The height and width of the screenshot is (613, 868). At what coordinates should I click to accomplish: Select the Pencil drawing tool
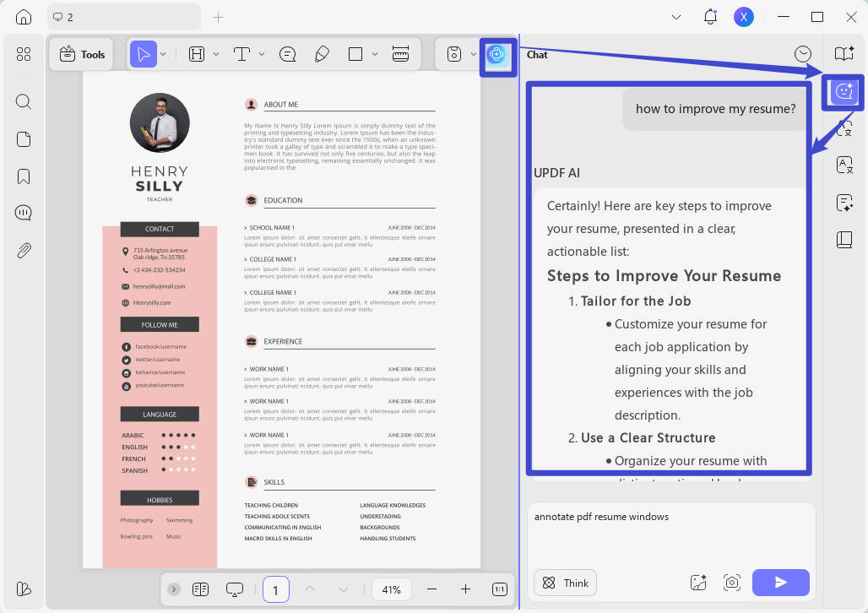[x=322, y=54]
